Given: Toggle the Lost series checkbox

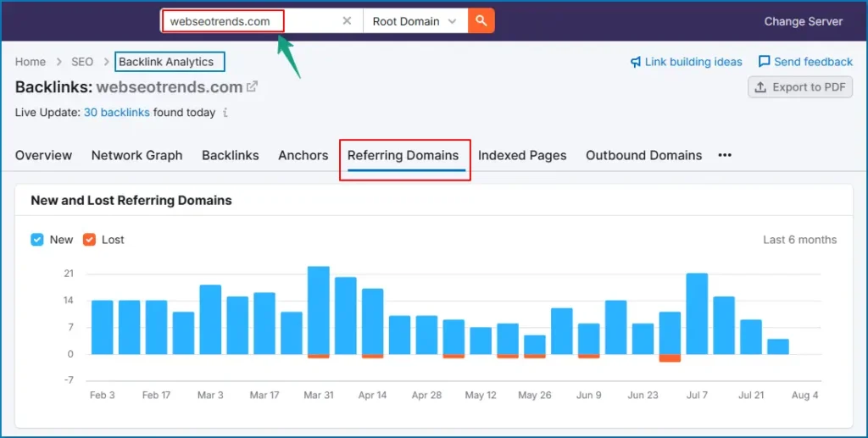Looking at the screenshot, I should (x=89, y=240).
